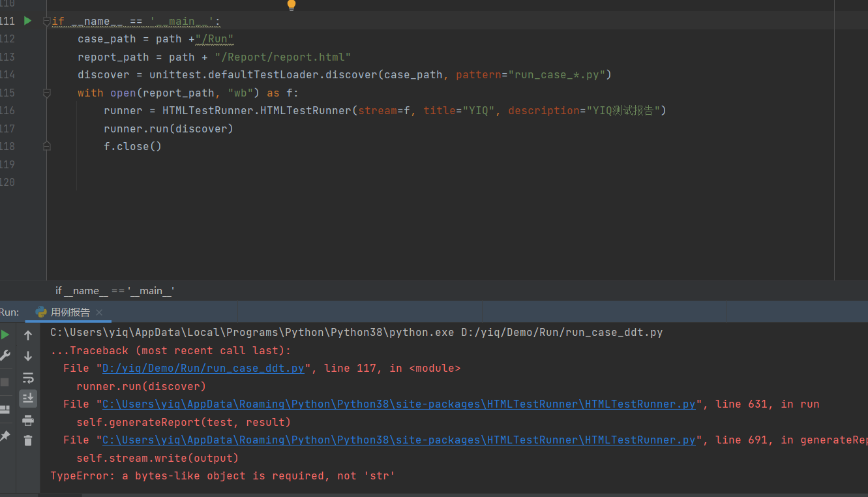Click the yellow intention lightbulb in editor
The image size is (868, 497).
[292, 5]
